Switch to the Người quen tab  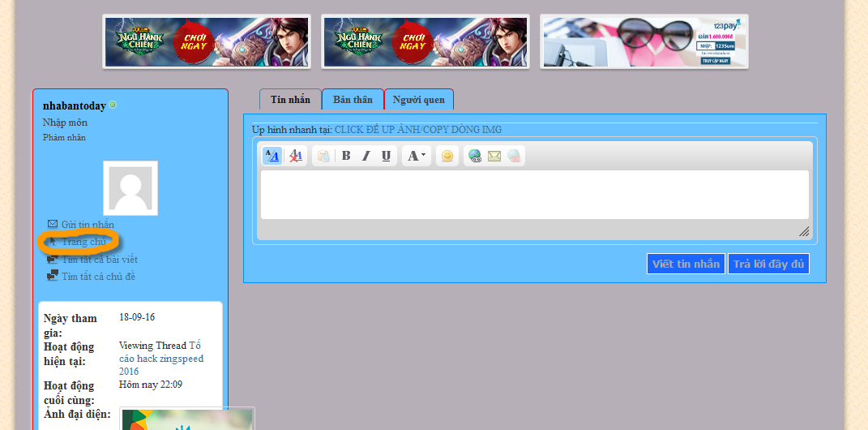tap(418, 100)
